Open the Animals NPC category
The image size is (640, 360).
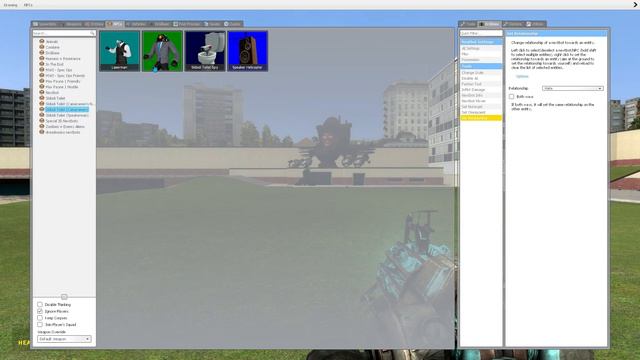click(51, 42)
